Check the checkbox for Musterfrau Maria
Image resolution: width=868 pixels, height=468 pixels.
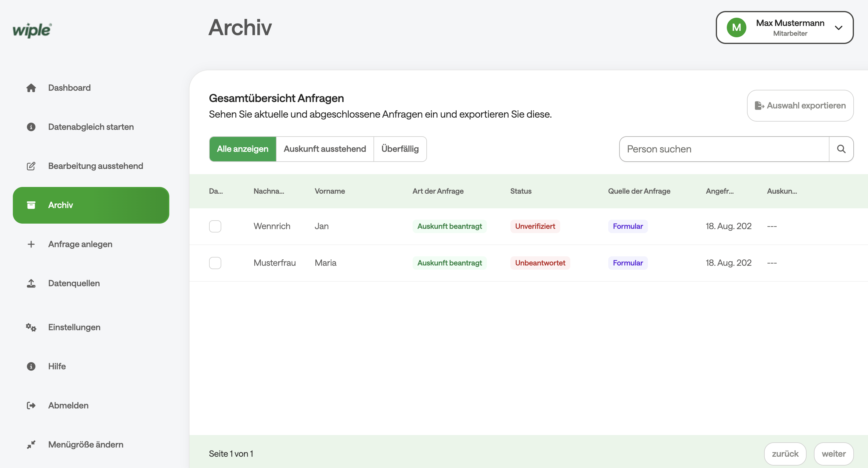(215, 263)
